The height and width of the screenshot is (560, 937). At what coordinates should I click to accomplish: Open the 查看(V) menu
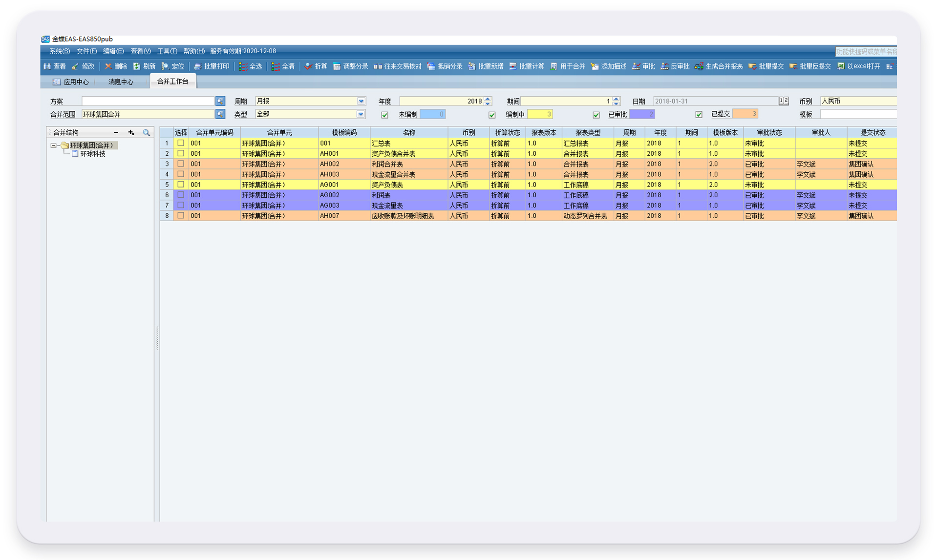[x=141, y=51]
